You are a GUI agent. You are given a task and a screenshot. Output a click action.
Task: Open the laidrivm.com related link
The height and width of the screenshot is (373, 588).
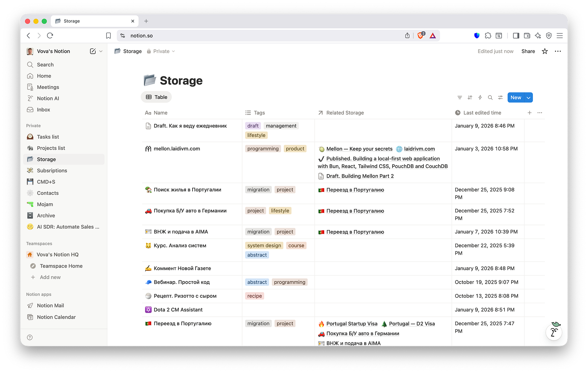coord(419,149)
